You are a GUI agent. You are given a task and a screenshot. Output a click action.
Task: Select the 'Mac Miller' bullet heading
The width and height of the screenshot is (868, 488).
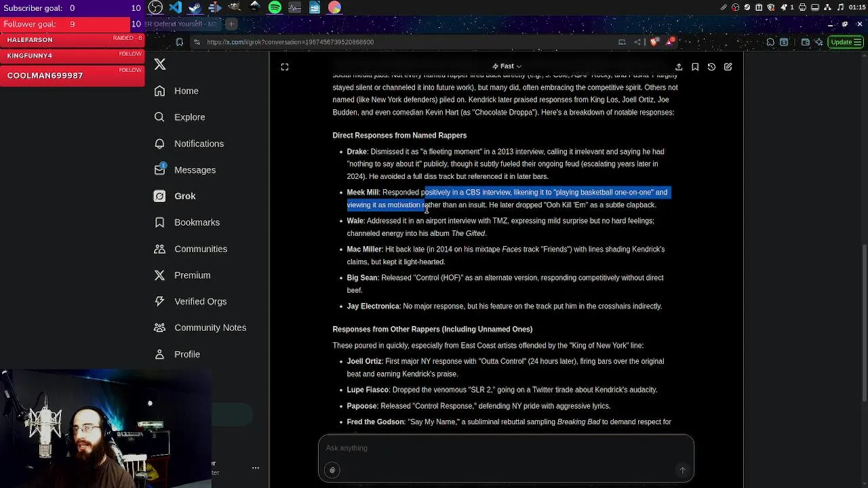coord(364,249)
